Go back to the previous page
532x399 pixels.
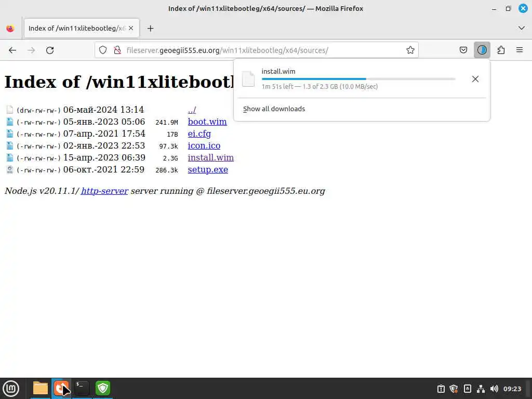12,50
